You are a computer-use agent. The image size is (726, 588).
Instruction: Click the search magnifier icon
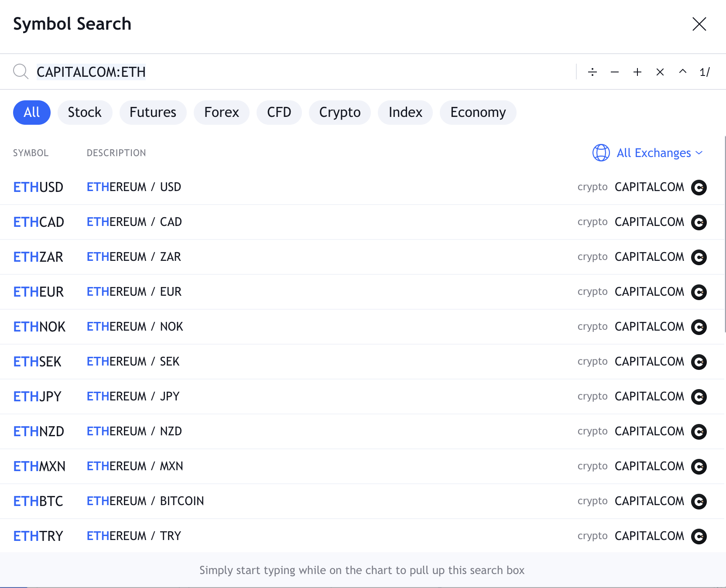(x=21, y=71)
